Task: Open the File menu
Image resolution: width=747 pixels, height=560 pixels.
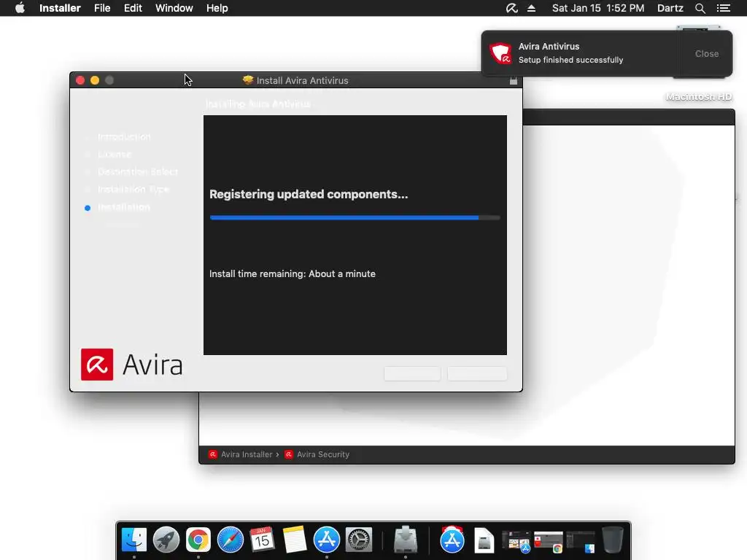Action: pyautogui.click(x=102, y=8)
